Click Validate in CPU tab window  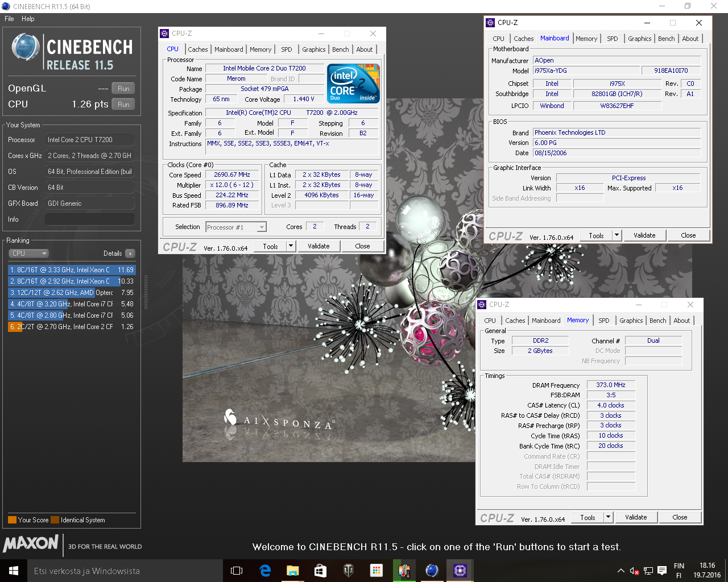pos(318,246)
